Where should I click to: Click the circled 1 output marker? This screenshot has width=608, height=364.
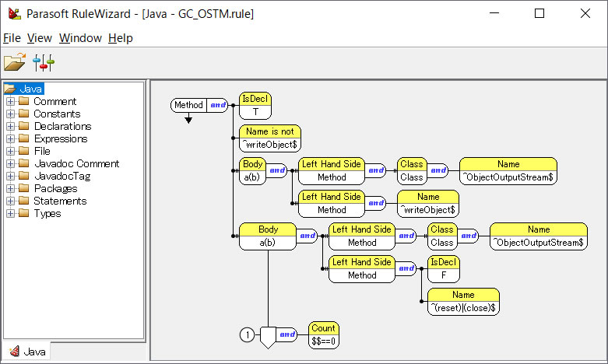247,334
